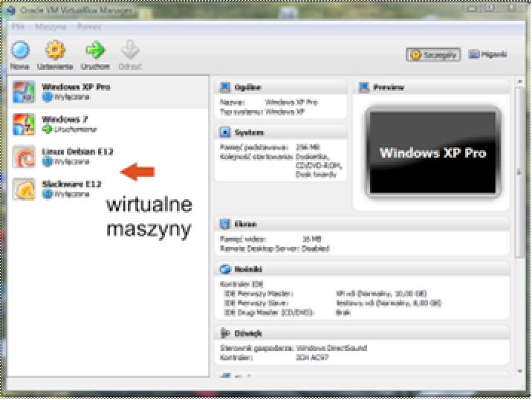This screenshot has width=532, height=400.
Task: Click the Typ systemu Windows XP line
Action: [x=262, y=112]
